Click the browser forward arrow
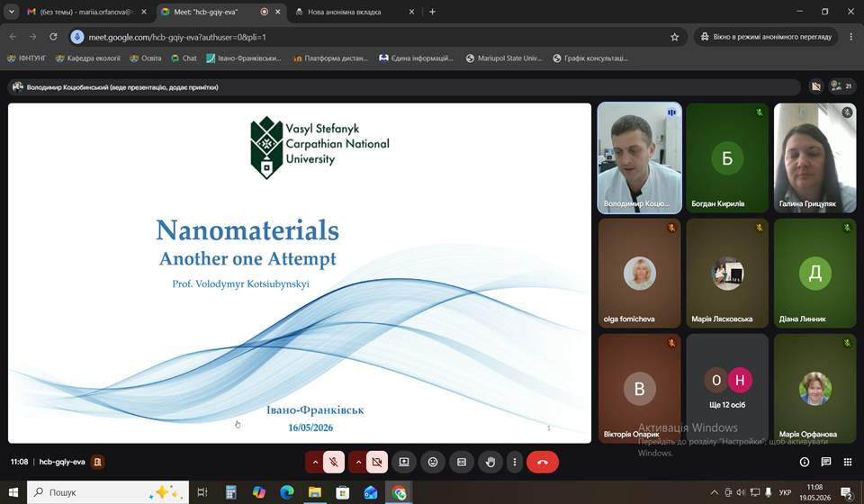864x504 pixels. [33, 37]
